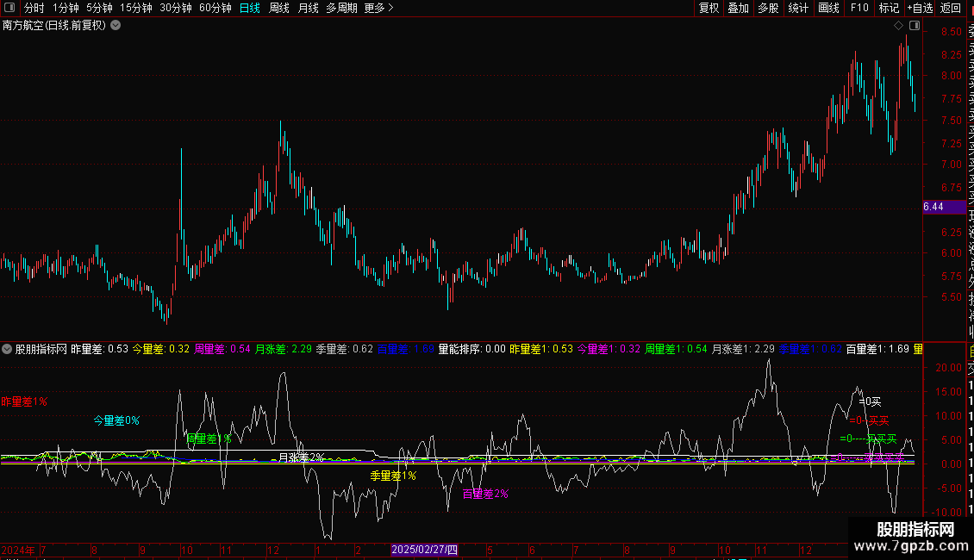Click the 叠加 overlay button
The height and width of the screenshot is (560, 974).
coord(739,8)
